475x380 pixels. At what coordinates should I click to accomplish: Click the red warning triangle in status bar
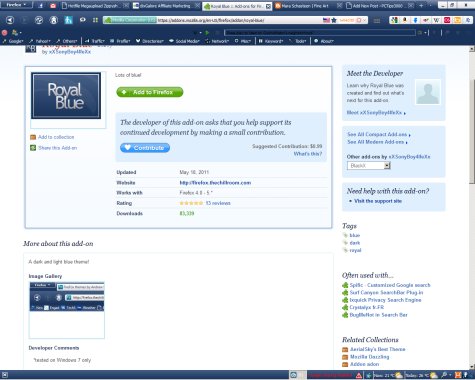[359, 375]
